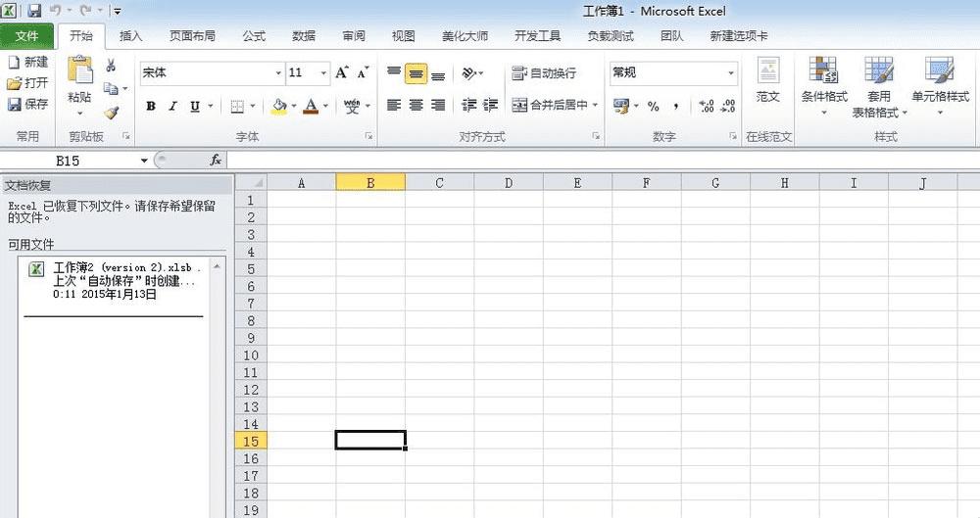
Task: Click the accounting number format icon
Action: click(x=620, y=106)
